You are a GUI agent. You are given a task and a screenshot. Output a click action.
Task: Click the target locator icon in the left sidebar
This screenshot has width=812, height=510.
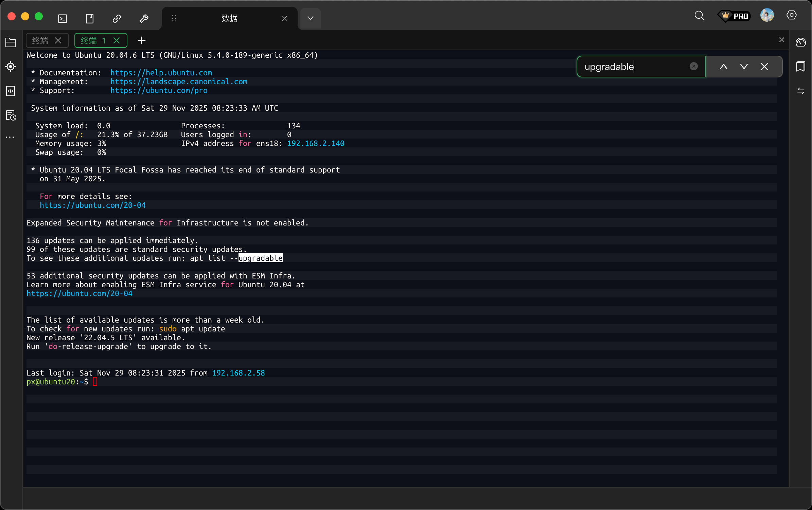(x=11, y=67)
